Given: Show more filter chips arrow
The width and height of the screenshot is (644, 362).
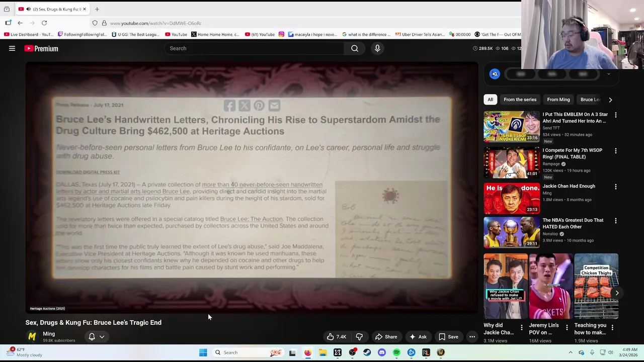Looking at the screenshot, I should 610,100.
